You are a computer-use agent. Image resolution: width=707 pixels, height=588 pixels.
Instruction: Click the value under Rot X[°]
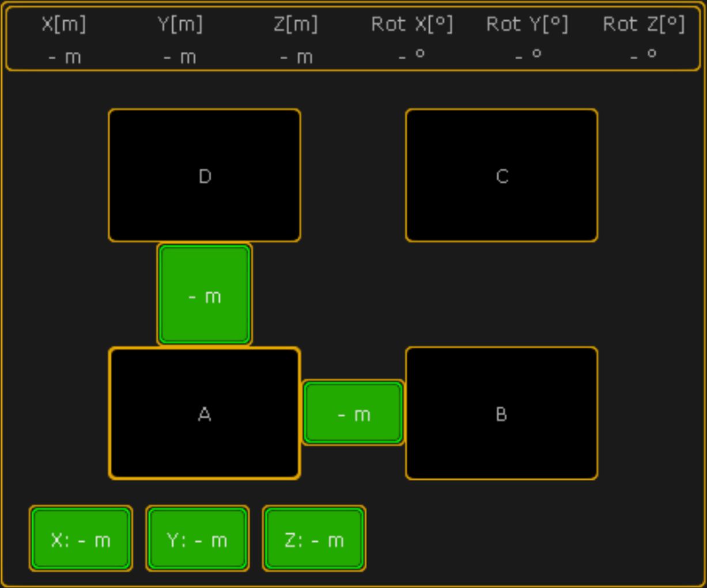pos(412,56)
